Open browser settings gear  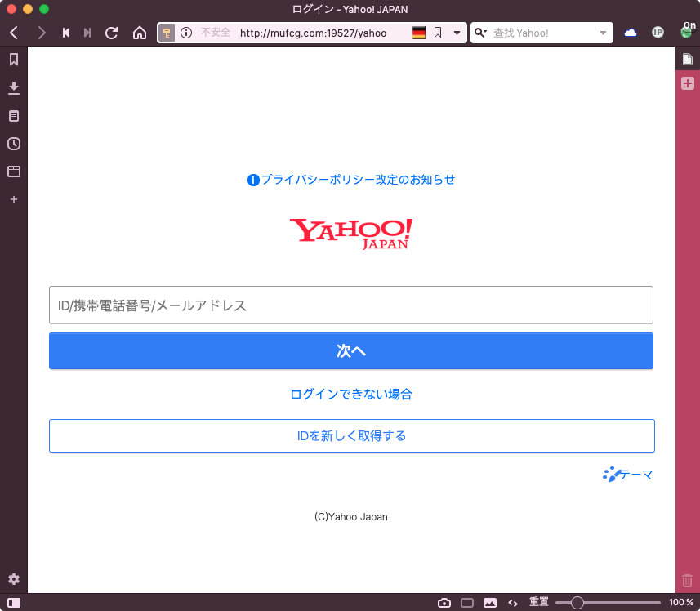click(x=14, y=579)
